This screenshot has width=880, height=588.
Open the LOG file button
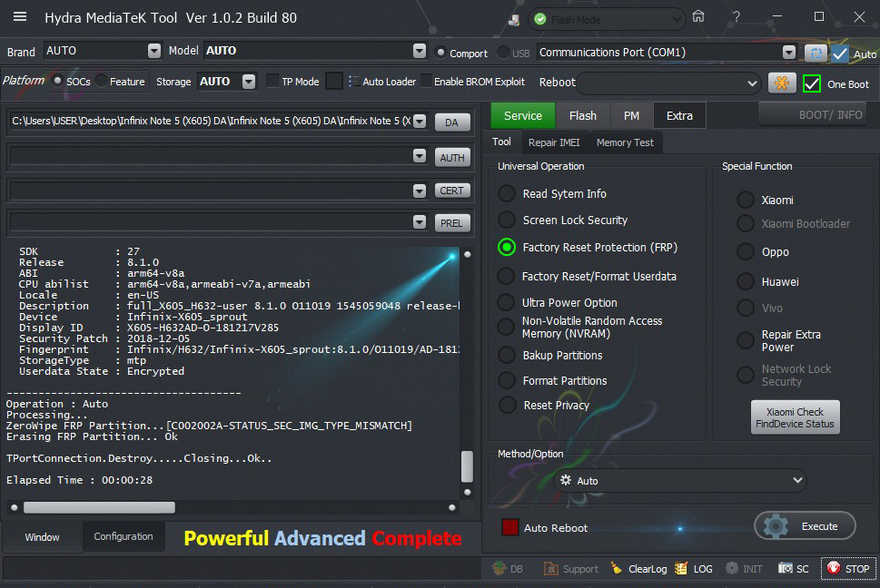pyautogui.click(x=694, y=569)
